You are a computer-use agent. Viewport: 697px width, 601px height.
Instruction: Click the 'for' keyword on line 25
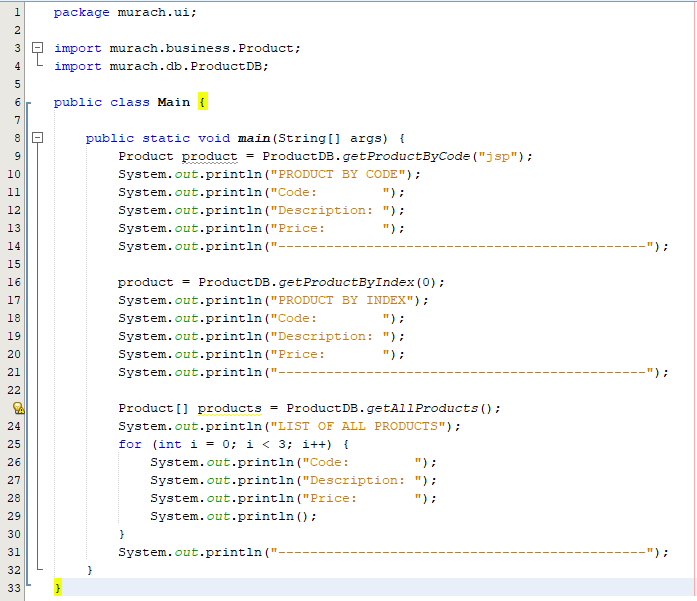[x=130, y=444]
